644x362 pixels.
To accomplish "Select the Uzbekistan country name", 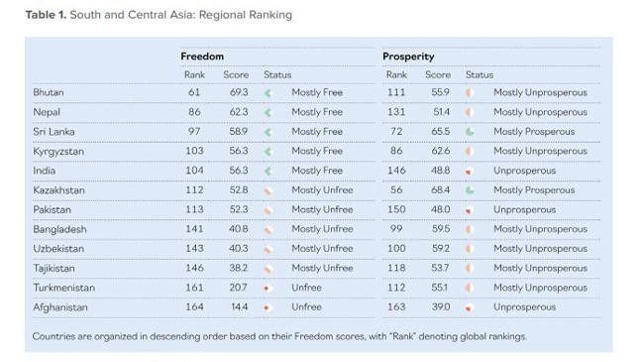I will click(58, 249).
